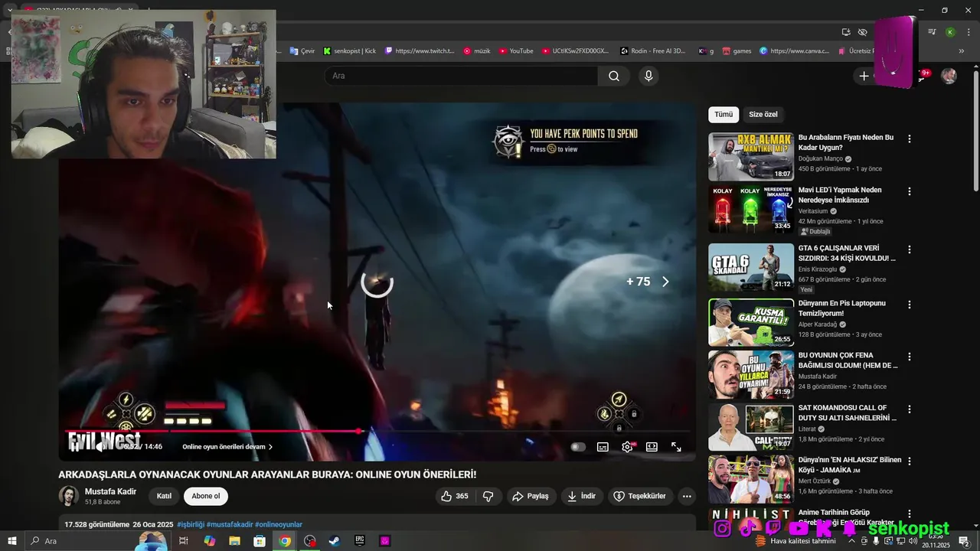
Task: Open the Windows Start menu
Action: tap(11, 541)
